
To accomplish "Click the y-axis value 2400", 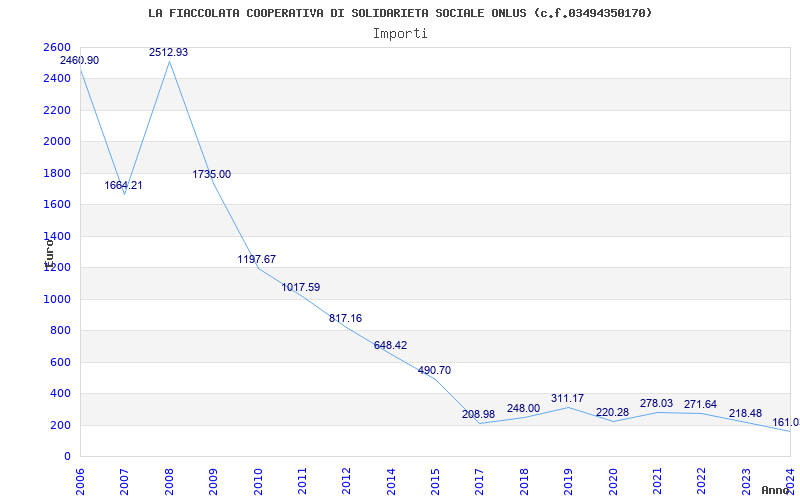I will tap(57, 79).
